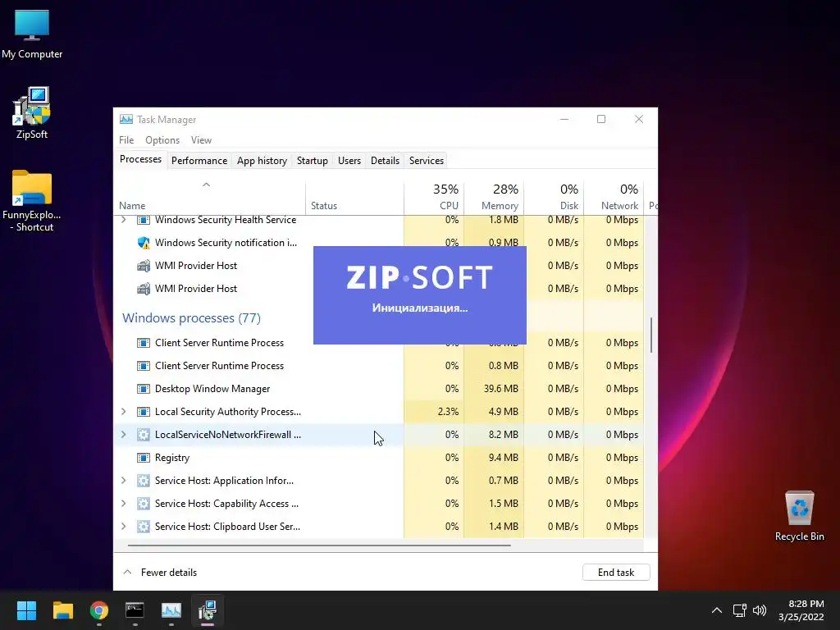
Task: Sort by the Status column header
Action: click(x=354, y=199)
